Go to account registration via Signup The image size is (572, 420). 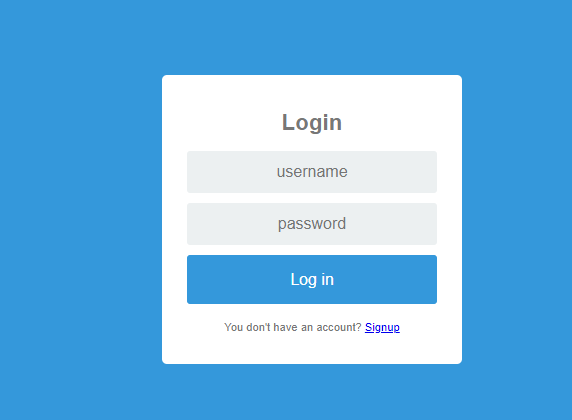pos(382,327)
